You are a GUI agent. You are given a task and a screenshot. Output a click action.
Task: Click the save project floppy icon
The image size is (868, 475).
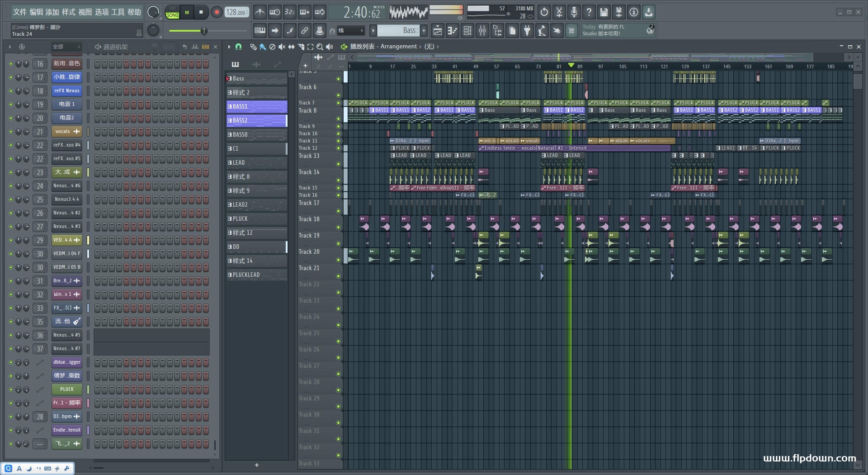604,12
